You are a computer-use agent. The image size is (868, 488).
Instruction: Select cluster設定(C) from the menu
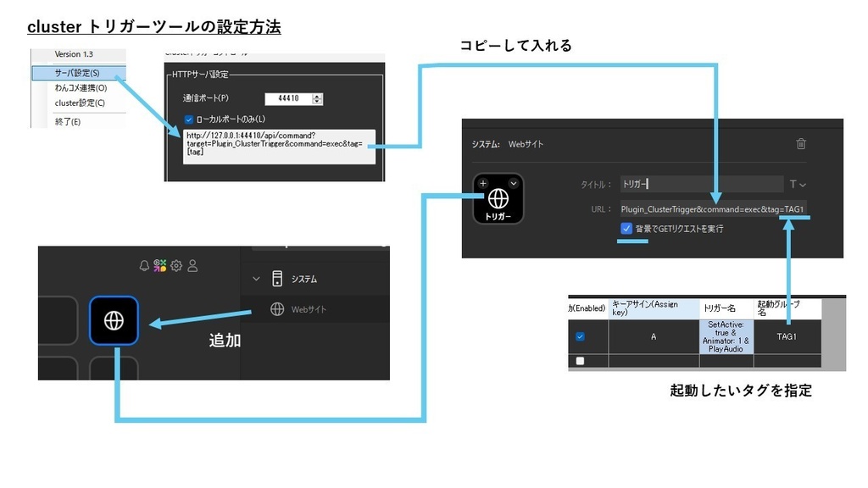80,105
